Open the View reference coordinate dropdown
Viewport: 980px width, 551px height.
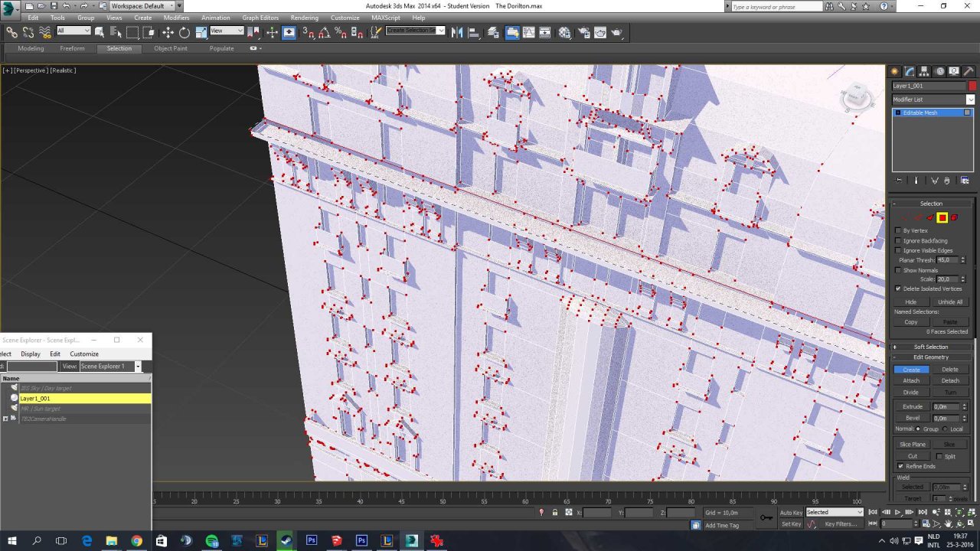click(x=227, y=31)
